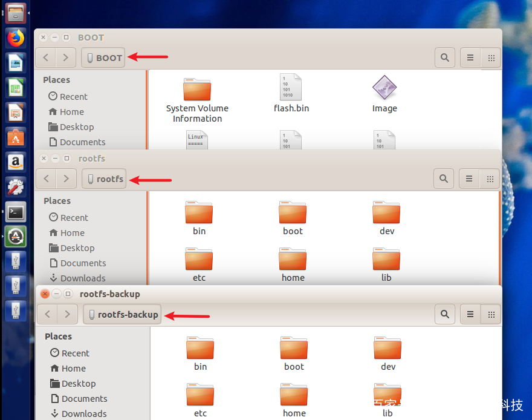Select the flash.bin file
Image resolution: width=532 pixels, height=420 pixels.
coord(291,93)
